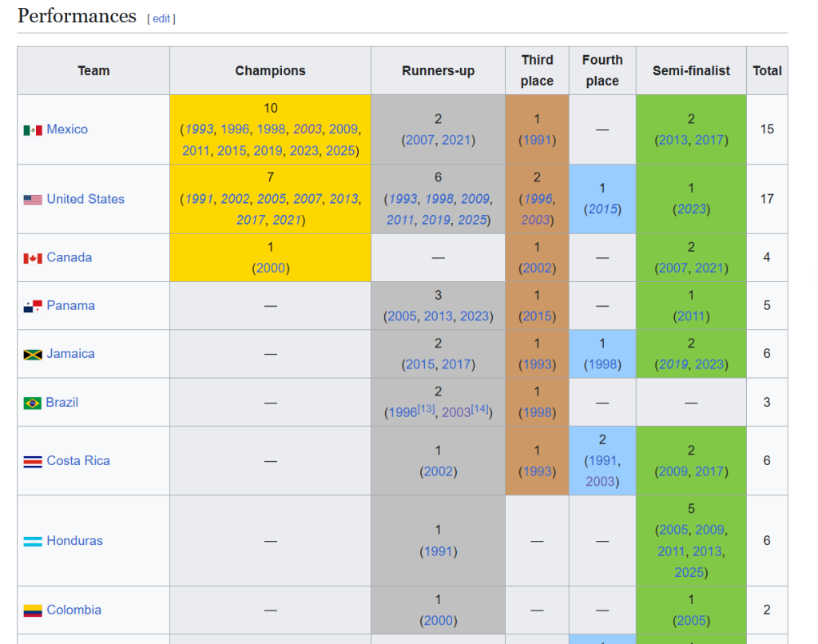Screen dimensions: 818x644
Task: Follow the Brazil team link
Action: (62, 403)
